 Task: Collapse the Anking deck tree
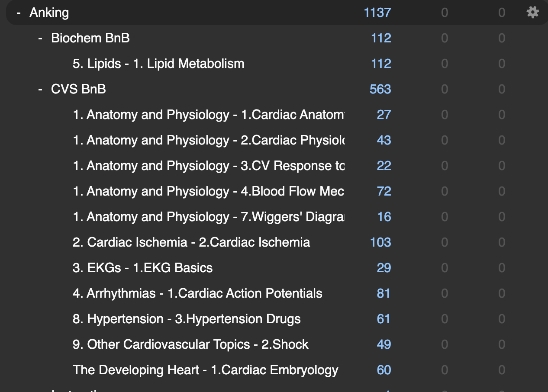[19, 13]
